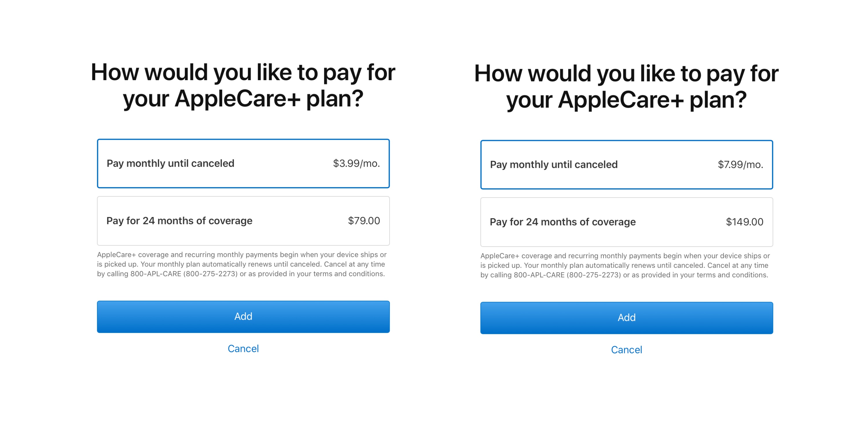Image resolution: width=868 pixels, height=434 pixels.
Task: Click Add for the $7.99 monthly plan
Action: point(626,317)
